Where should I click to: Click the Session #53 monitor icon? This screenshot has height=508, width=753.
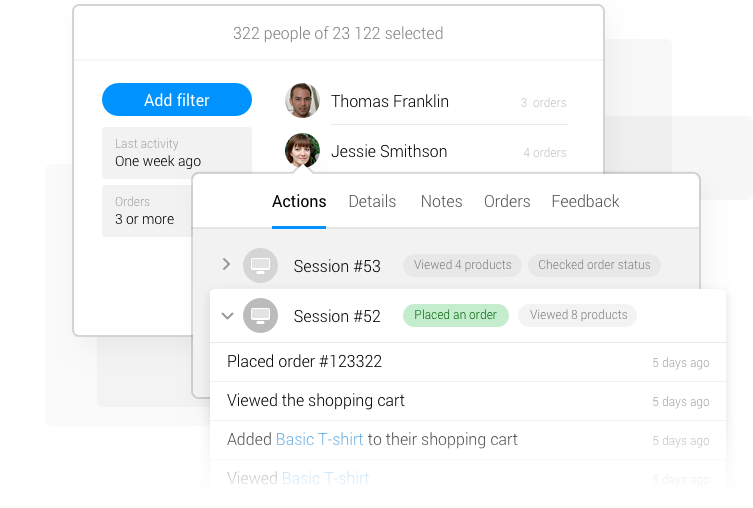(260, 265)
